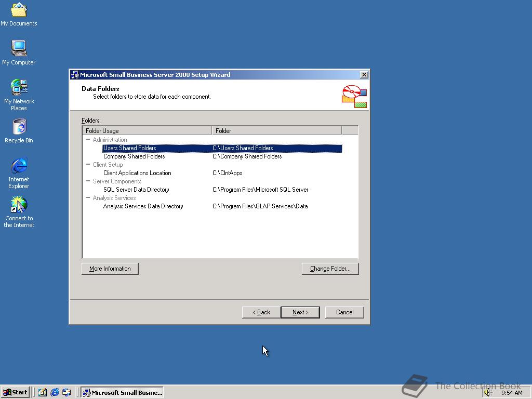The image size is (532, 399).
Task: Click the Client Setup group label
Action: coord(108,165)
